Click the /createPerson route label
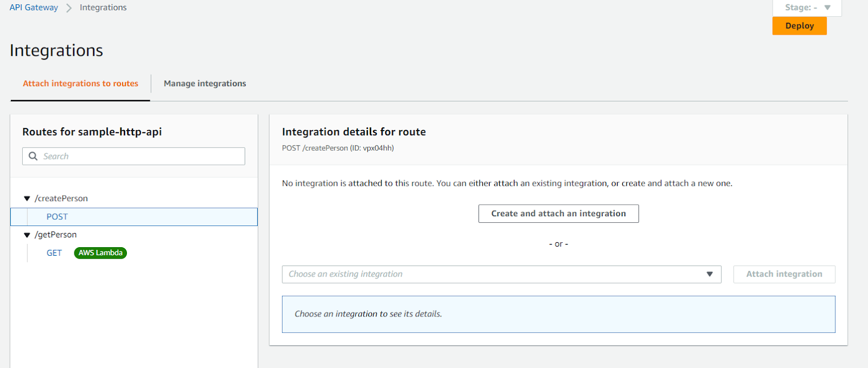The image size is (868, 368). click(61, 198)
